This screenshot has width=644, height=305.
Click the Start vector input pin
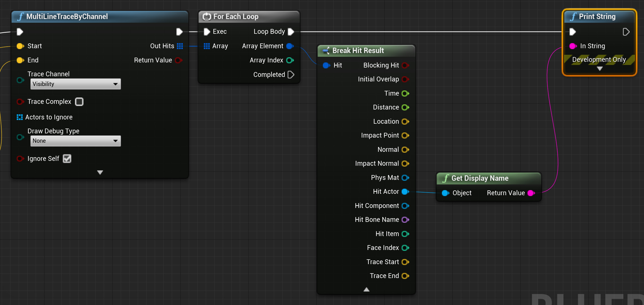(x=20, y=46)
